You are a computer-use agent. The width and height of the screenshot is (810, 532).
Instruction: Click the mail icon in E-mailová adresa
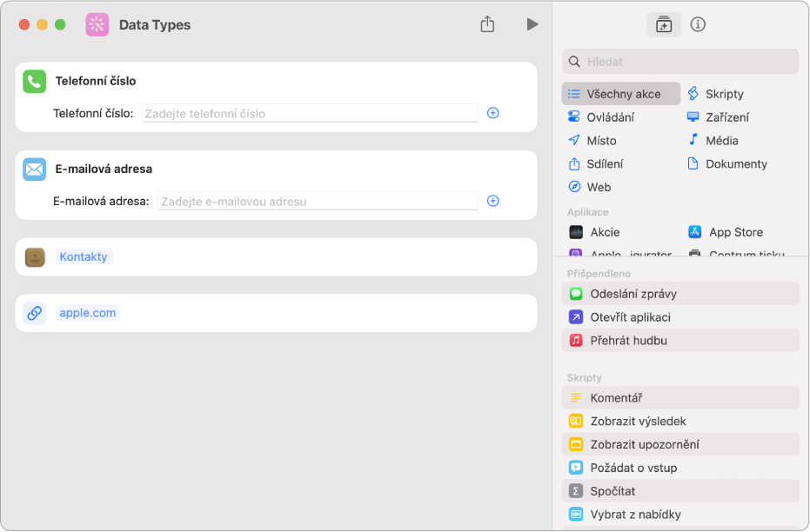[35, 170]
